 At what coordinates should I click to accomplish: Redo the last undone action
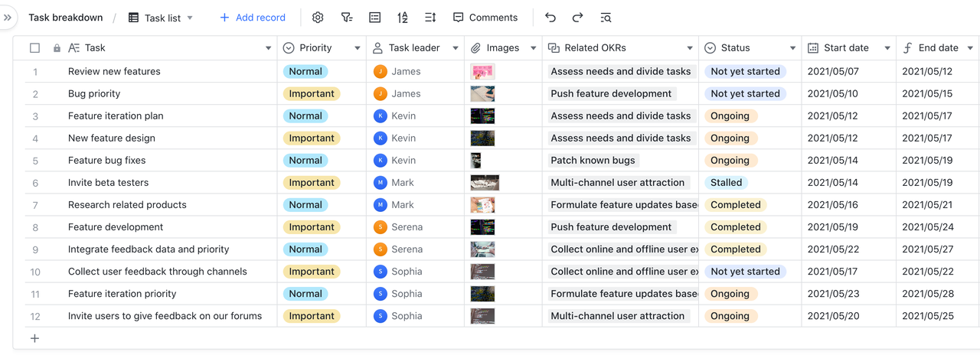pyautogui.click(x=578, y=18)
